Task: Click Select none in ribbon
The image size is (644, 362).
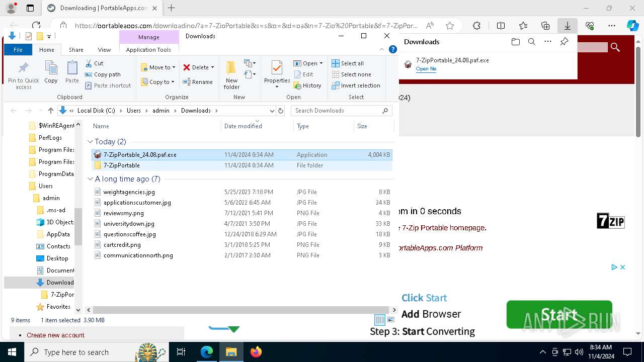Action: click(351, 74)
